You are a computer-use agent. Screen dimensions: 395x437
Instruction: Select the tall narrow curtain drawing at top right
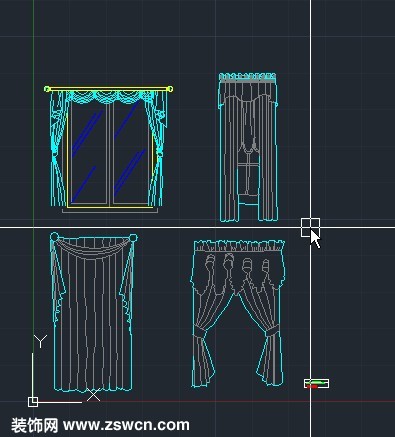coord(248,147)
